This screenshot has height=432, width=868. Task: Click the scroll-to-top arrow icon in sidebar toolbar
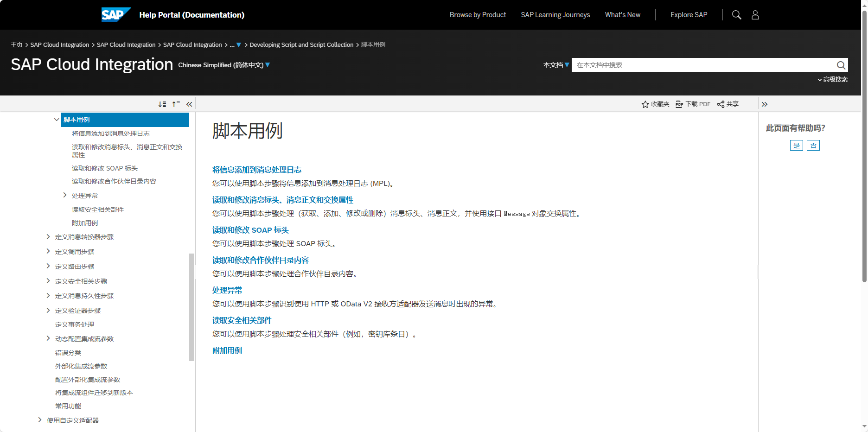point(176,104)
